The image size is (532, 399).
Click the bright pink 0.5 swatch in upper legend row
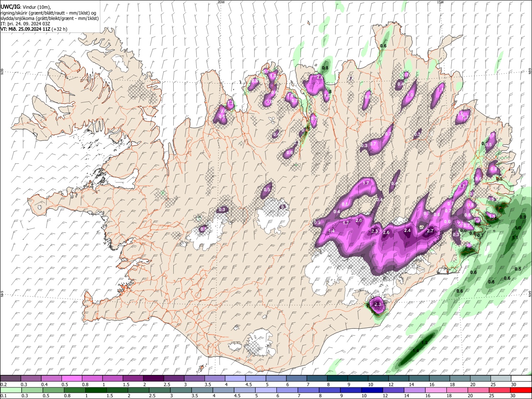coord(71,378)
